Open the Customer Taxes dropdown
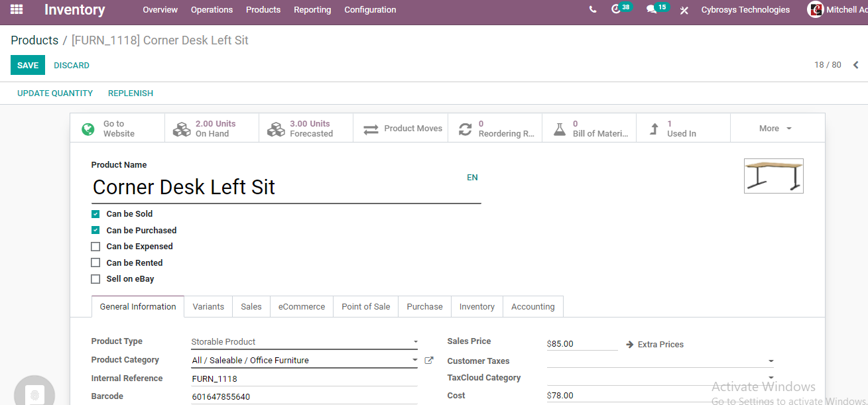Viewport: 868px width, 405px height. (x=660, y=361)
